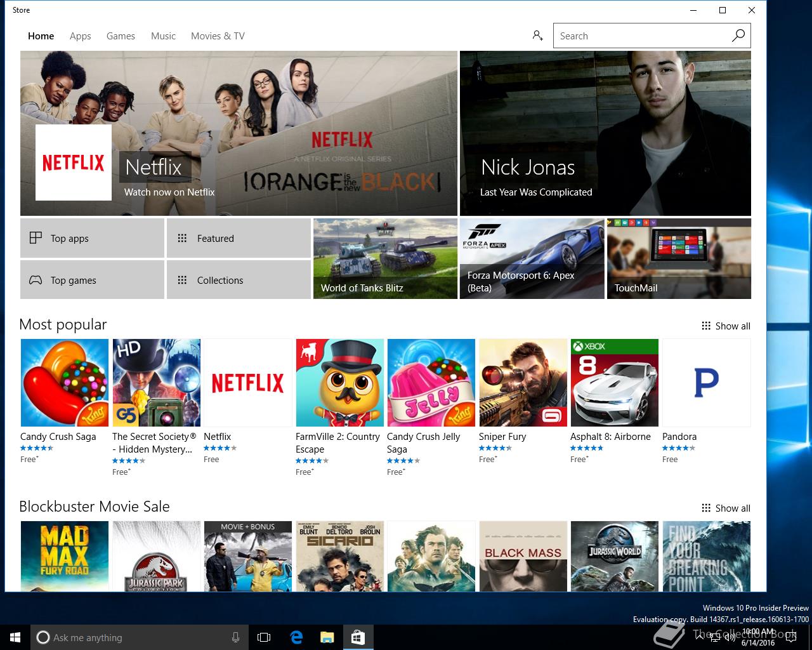
Task: Click the Candy Crush Saga title text
Action: 58,437
